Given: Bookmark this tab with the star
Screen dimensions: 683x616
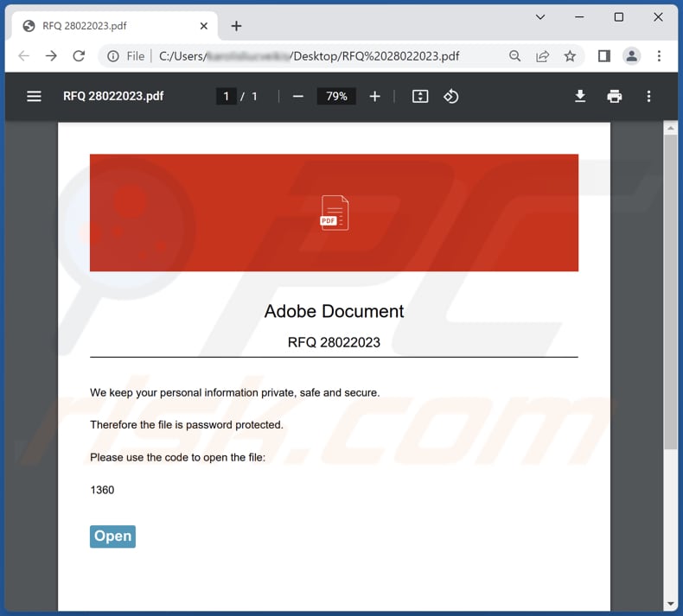Looking at the screenshot, I should point(570,55).
